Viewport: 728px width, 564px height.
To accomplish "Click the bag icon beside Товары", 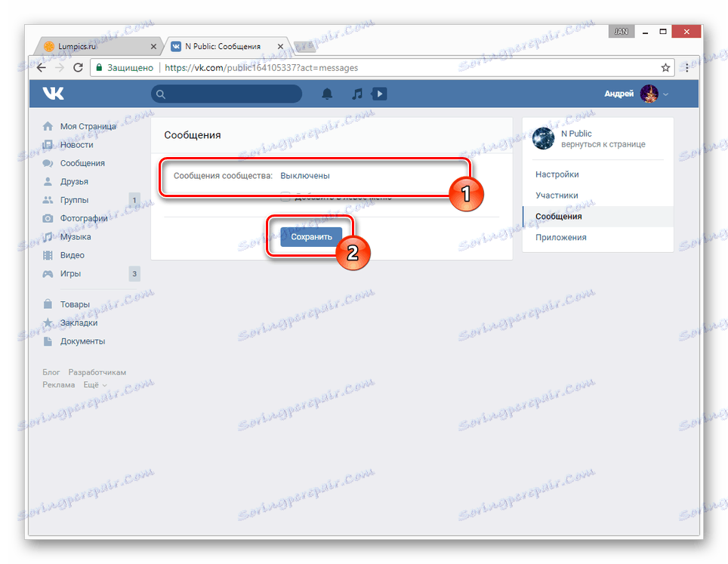I will click(x=48, y=304).
